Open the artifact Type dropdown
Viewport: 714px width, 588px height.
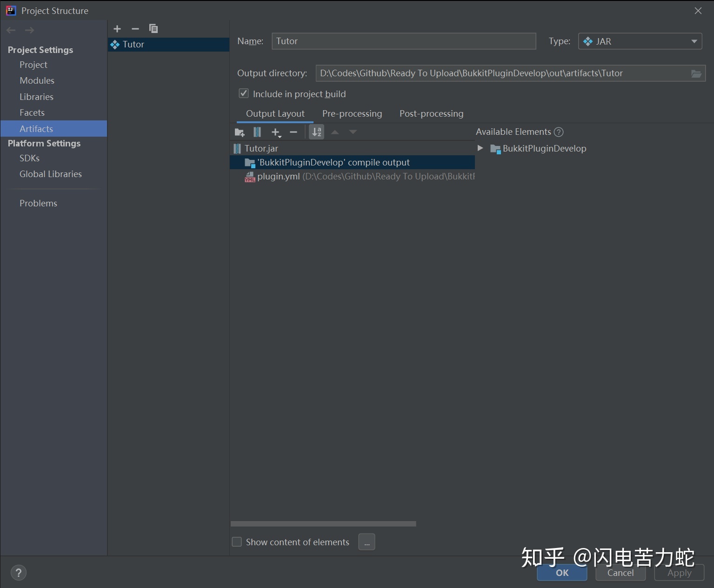point(640,41)
